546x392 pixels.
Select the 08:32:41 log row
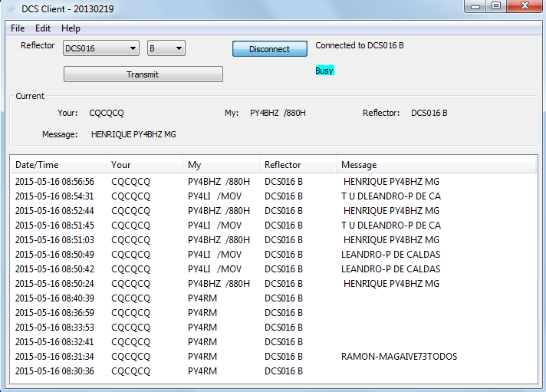pyautogui.click(x=273, y=342)
